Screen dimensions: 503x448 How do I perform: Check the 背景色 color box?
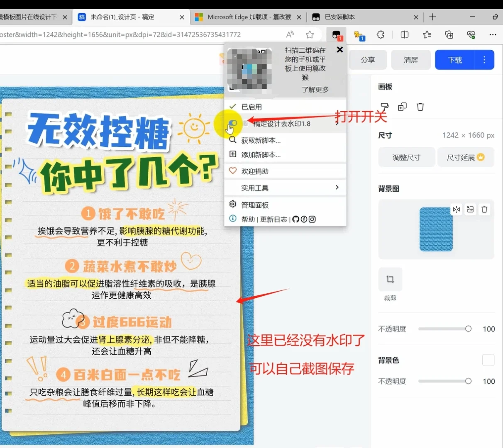coord(488,360)
